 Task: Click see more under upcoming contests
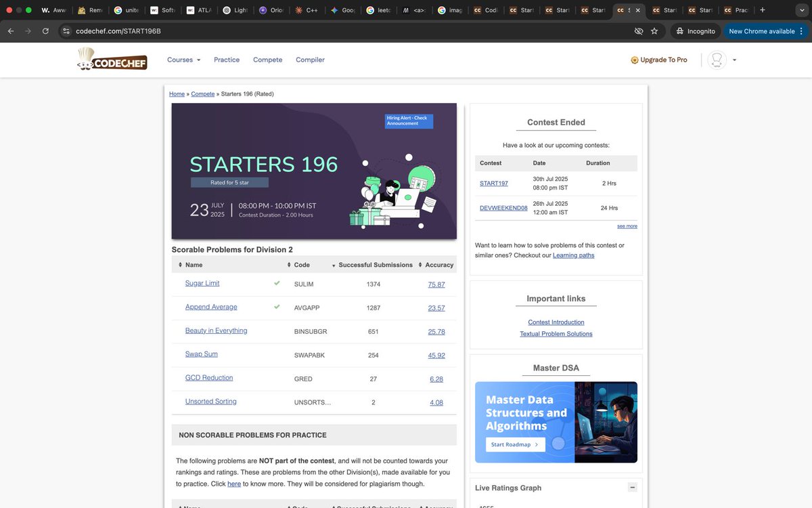pos(627,226)
